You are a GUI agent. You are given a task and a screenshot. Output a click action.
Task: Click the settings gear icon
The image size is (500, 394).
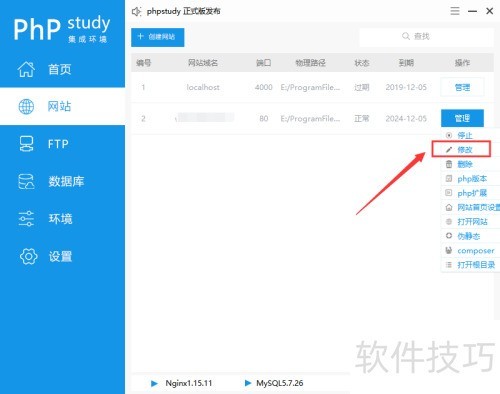[28, 256]
